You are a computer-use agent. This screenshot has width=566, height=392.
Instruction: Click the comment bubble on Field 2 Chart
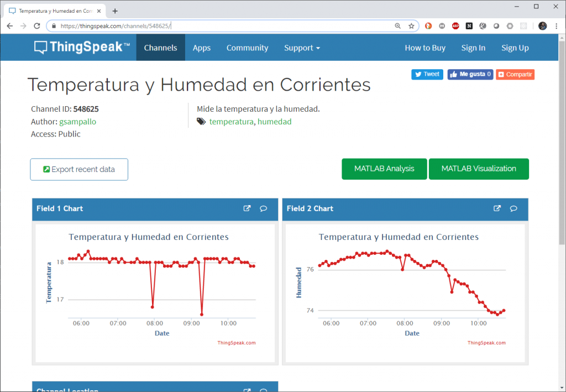pos(513,208)
